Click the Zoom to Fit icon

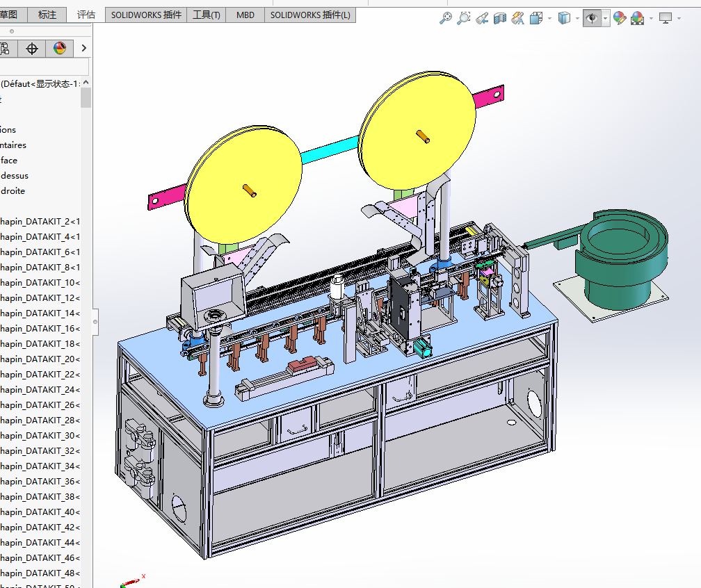click(x=446, y=19)
